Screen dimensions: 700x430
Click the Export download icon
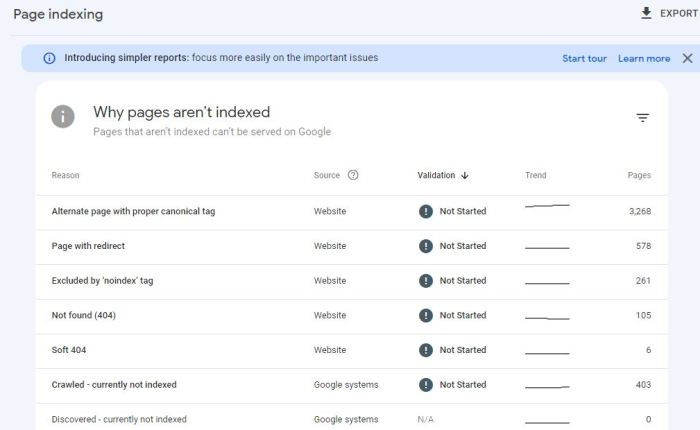coord(646,13)
